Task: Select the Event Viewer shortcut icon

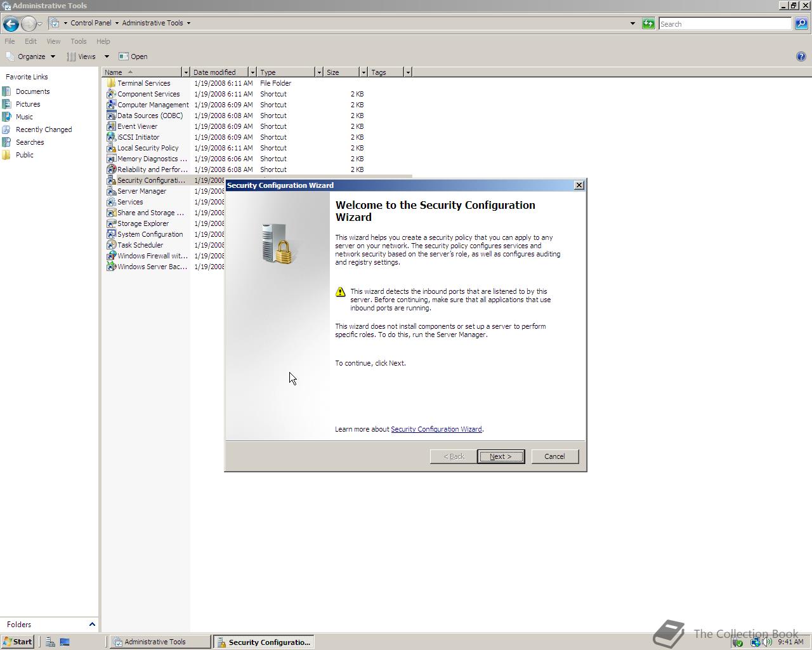Action: pyautogui.click(x=111, y=126)
